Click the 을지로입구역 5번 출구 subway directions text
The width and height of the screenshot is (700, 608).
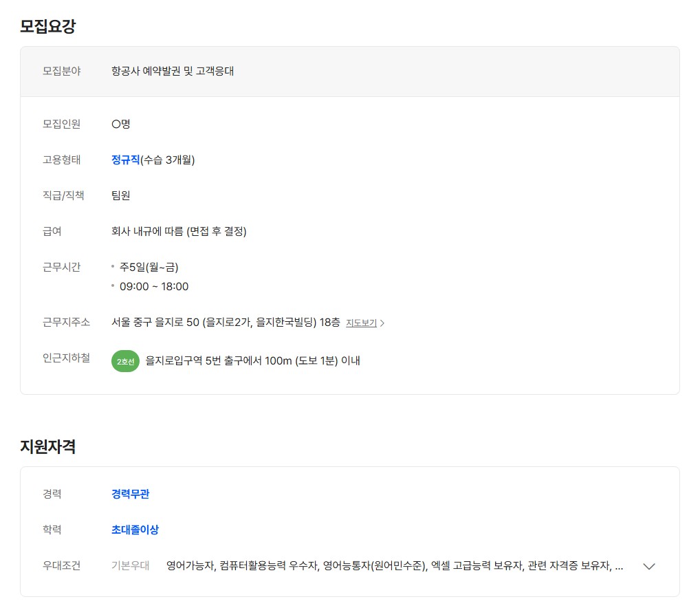[252, 360]
